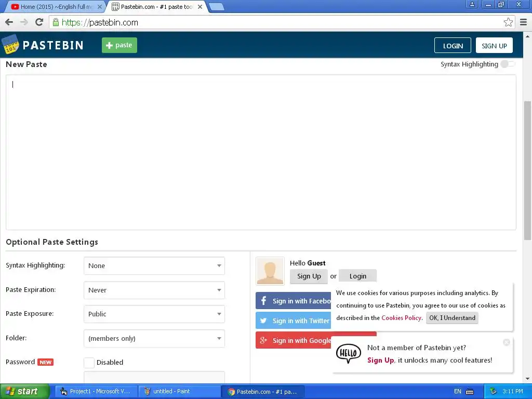Click the Facebook icon on sign-in button
Viewport: 532px width, 399px height.
click(x=263, y=301)
